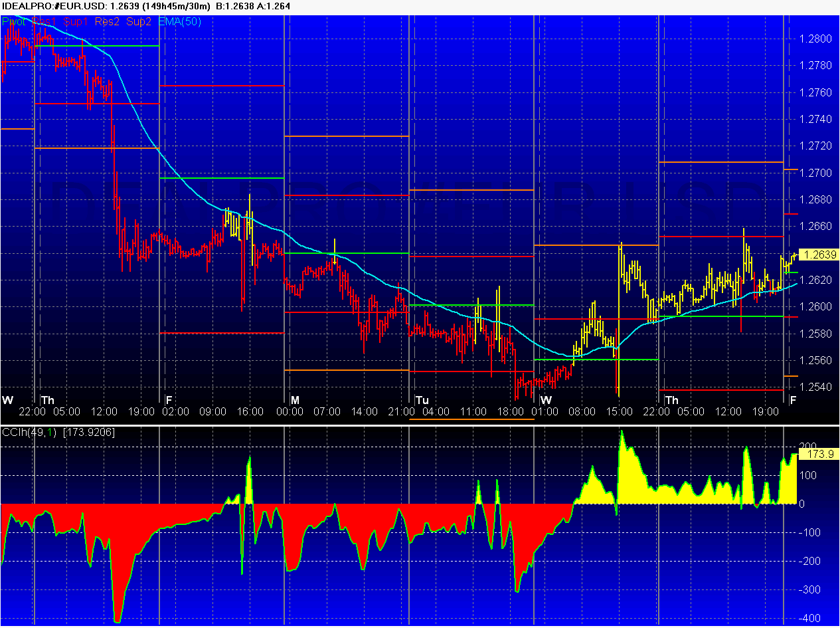Click the Res1 legend label
840x628 pixels.
pyautogui.click(x=44, y=21)
